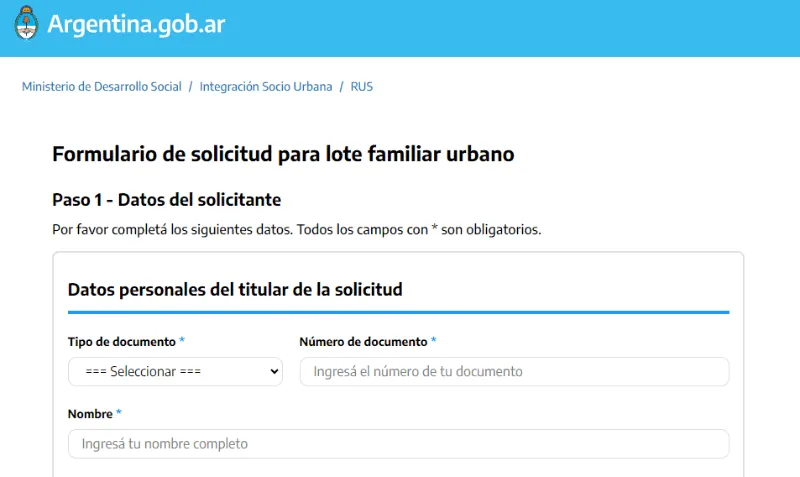Viewport: 800px width, 477px height.
Task: Click the Formulario de solicitud main heading
Action: point(283,154)
